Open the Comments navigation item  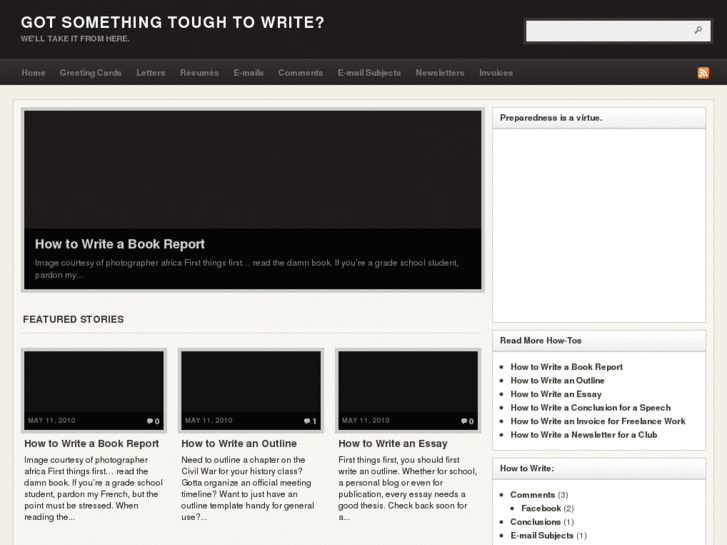[x=300, y=73]
